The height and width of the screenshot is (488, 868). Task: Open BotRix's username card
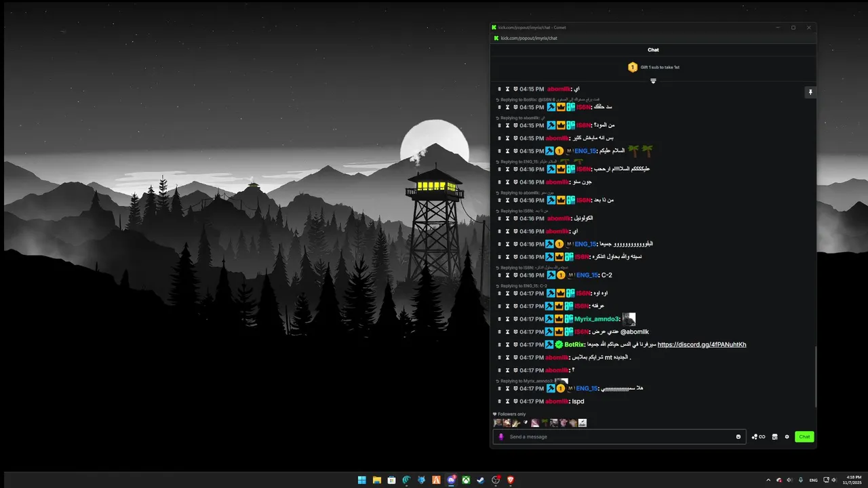point(574,344)
